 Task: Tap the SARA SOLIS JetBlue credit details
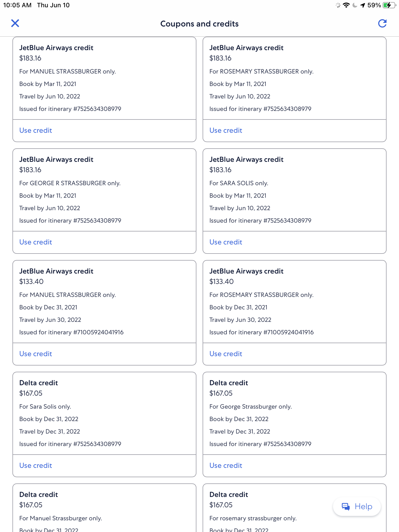tap(294, 190)
